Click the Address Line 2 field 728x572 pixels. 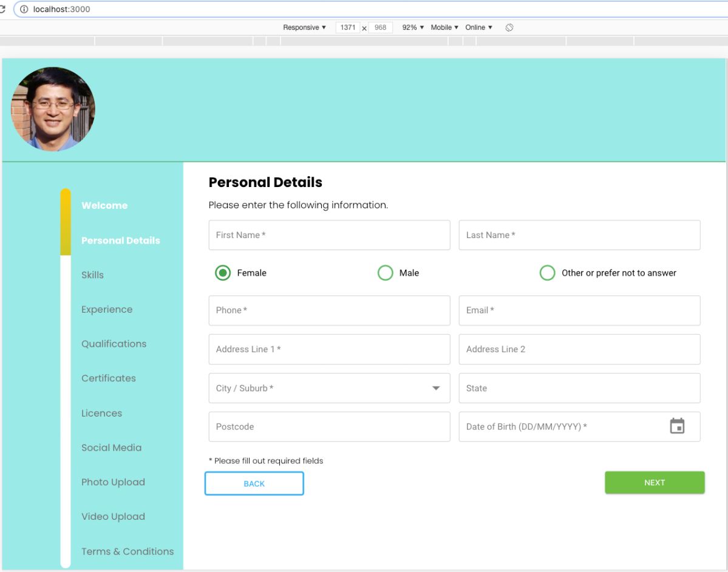579,349
